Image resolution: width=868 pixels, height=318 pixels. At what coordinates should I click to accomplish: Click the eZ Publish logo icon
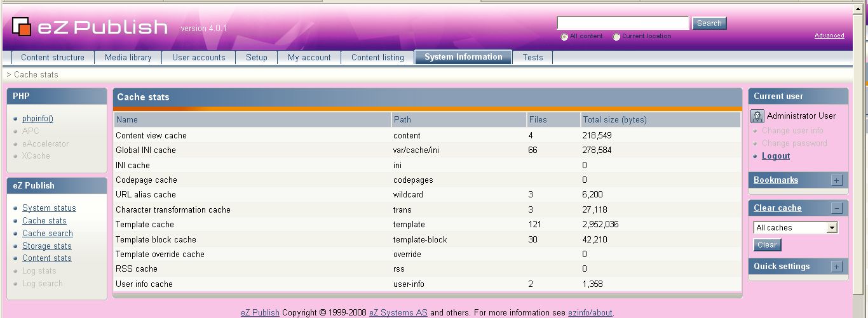click(22, 27)
